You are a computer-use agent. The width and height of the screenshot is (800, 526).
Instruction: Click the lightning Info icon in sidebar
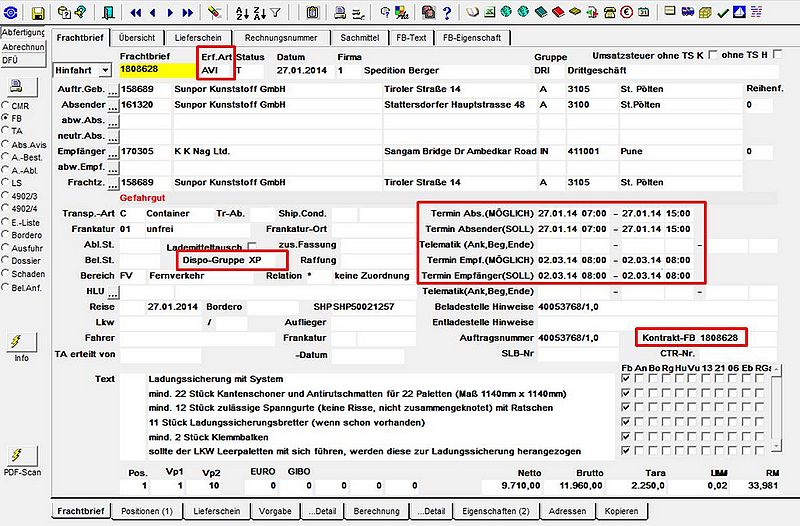(21, 342)
